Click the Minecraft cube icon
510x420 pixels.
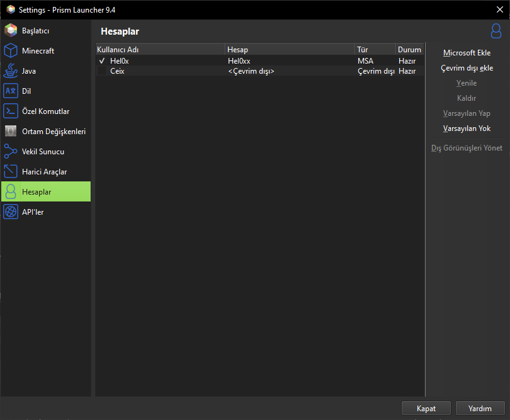[x=11, y=51]
